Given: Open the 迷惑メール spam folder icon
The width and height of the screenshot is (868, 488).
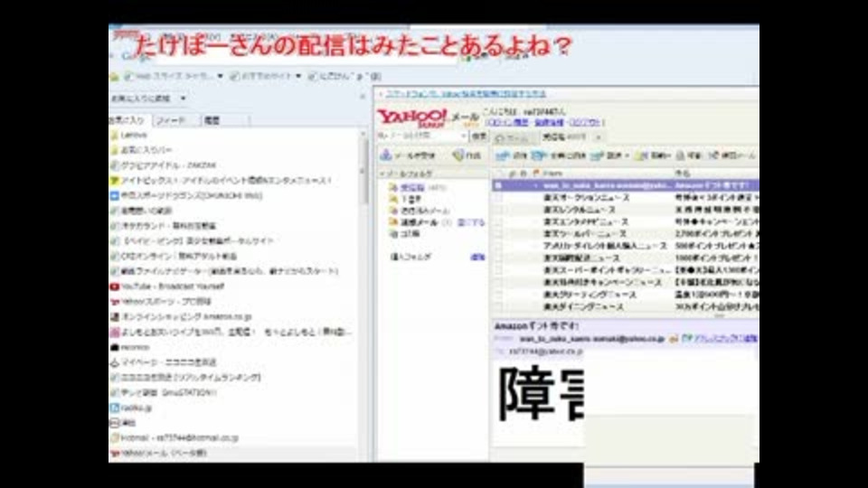Looking at the screenshot, I should click(x=393, y=222).
